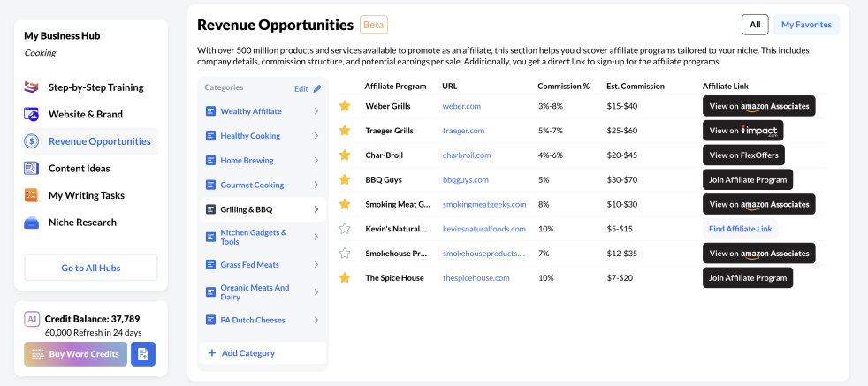Click Add Category button

[x=263, y=352]
